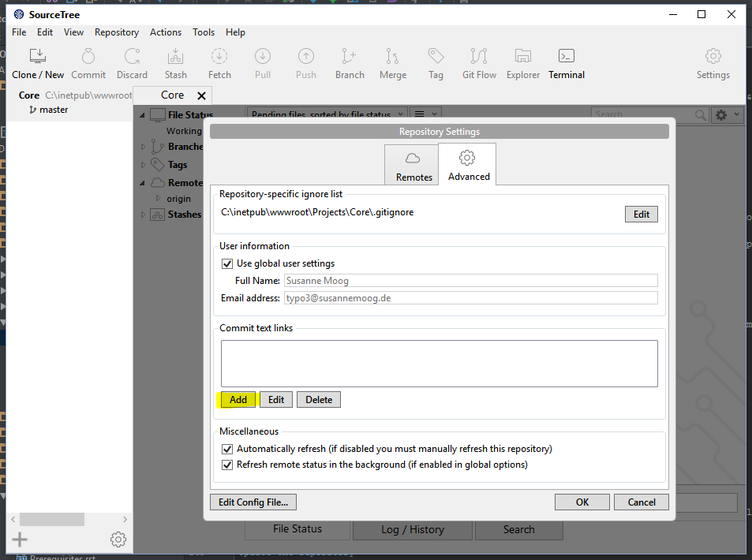Open the Pending files sort dropdown
The image size is (752, 560).
(x=327, y=114)
